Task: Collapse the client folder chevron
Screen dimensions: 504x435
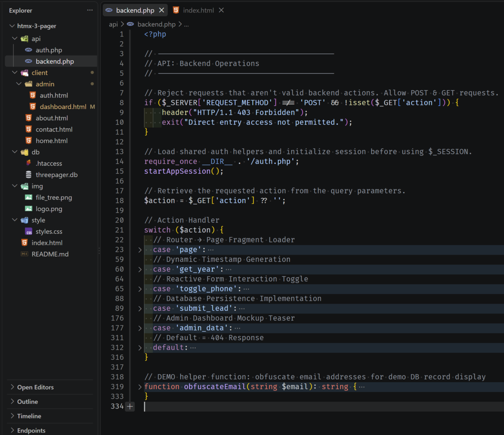Action: coord(15,73)
